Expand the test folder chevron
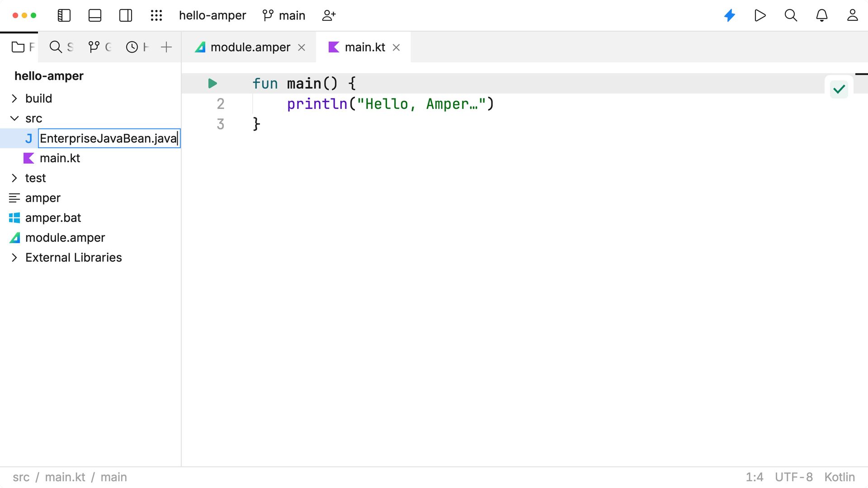Screen dimensions: 868x488 point(14,178)
